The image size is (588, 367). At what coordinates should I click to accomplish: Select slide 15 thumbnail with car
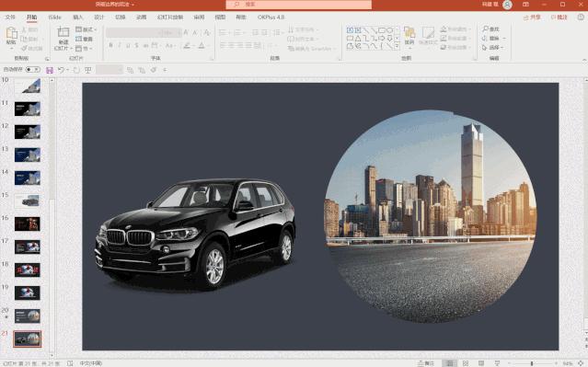point(28,201)
